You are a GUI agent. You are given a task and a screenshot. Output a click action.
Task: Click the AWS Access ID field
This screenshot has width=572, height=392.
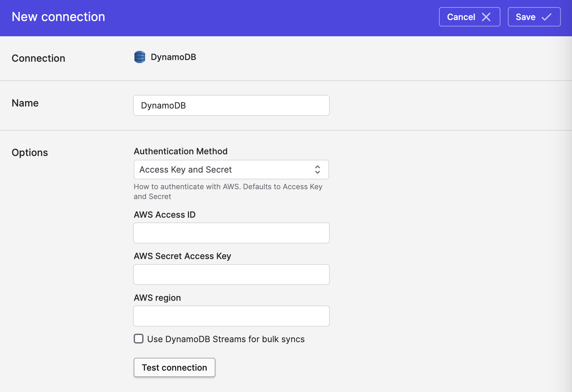tap(231, 233)
